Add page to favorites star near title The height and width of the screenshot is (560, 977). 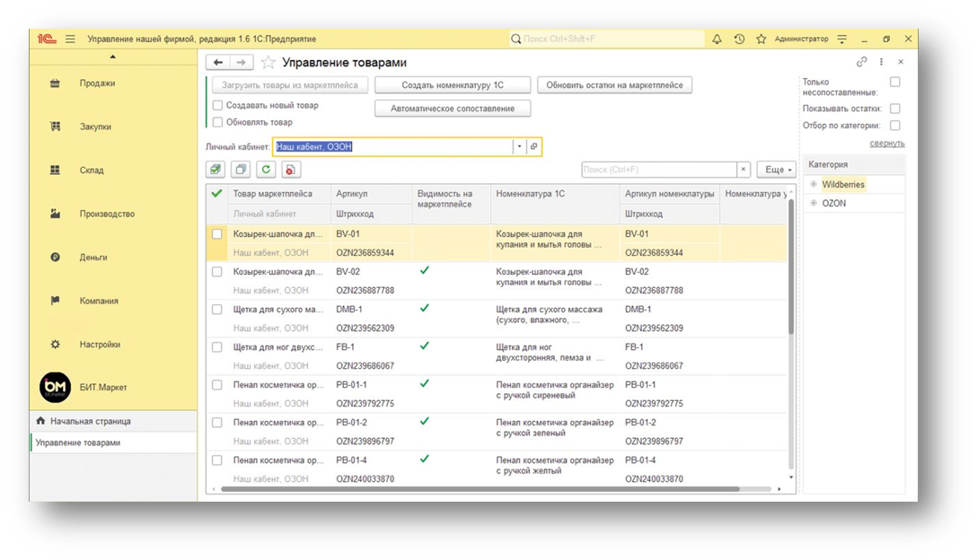(x=268, y=62)
